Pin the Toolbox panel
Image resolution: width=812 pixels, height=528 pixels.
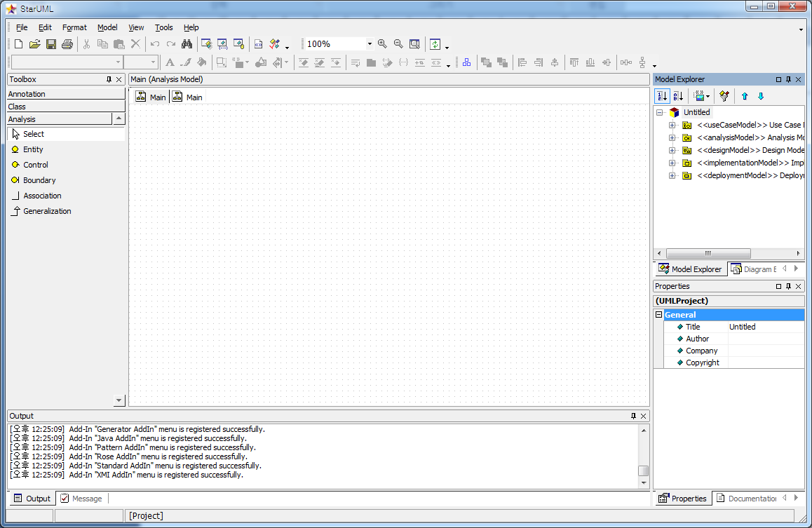(109, 79)
